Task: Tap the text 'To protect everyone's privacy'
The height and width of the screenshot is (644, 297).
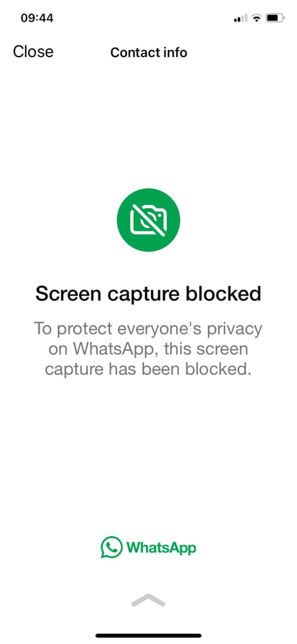Action: pos(148,330)
